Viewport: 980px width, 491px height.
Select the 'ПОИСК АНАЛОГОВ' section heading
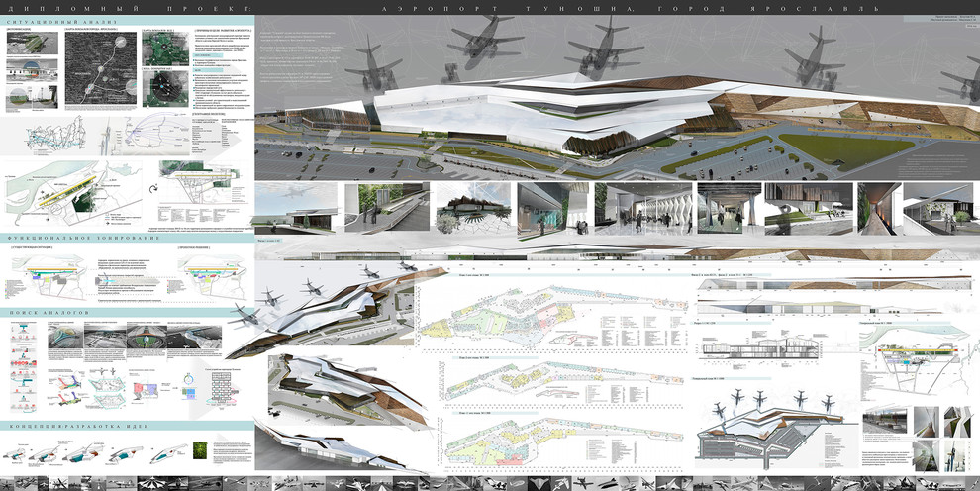(49, 312)
